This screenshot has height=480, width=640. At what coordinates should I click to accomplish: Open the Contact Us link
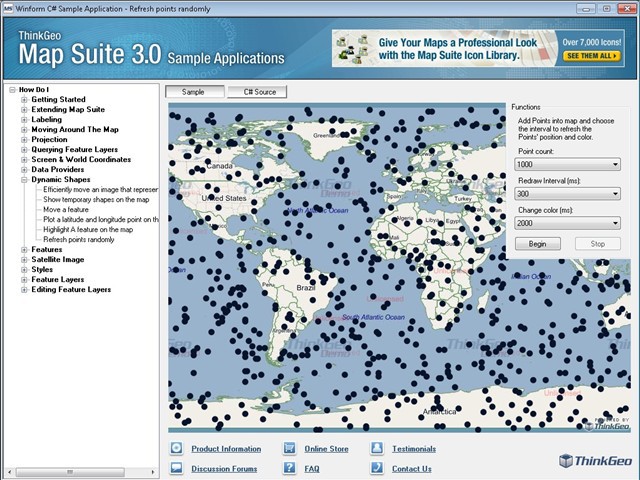[411, 469]
